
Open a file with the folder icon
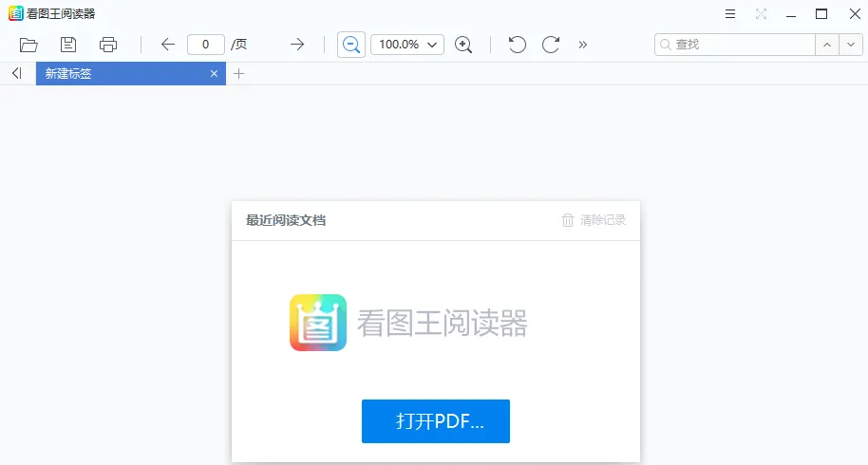click(28, 45)
